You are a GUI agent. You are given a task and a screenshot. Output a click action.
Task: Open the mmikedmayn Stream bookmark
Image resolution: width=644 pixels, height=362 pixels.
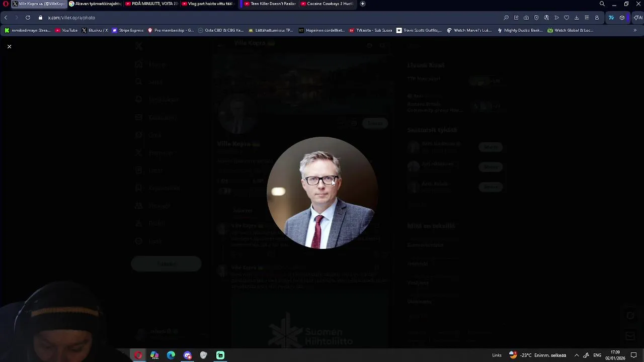(28, 30)
